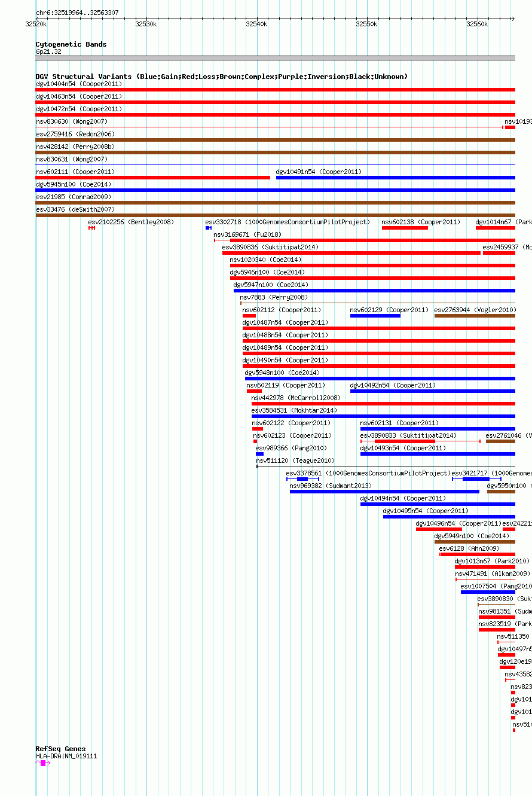
Task: Click nsv602122 (Cooper2011) variant label
Action: [291, 423]
